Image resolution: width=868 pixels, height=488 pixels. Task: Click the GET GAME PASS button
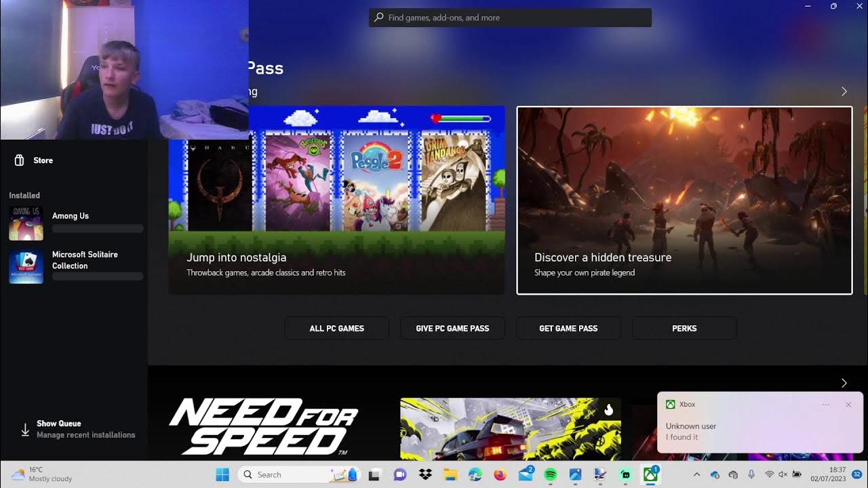(568, 328)
